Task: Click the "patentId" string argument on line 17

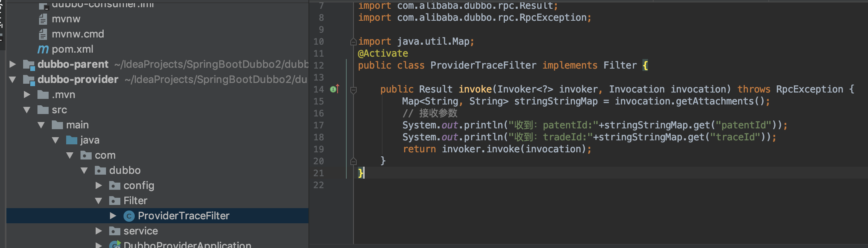Action: pos(743,125)
